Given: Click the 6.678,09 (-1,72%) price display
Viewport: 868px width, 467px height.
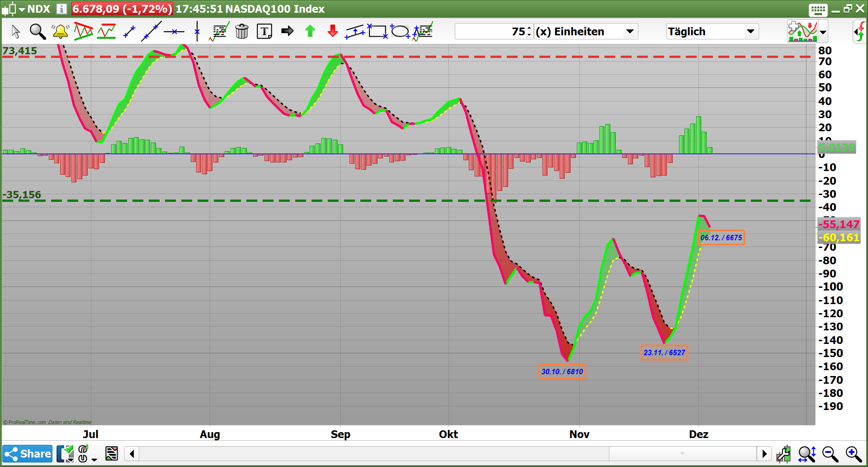Looking at the screenshot, I should (122, 9).
